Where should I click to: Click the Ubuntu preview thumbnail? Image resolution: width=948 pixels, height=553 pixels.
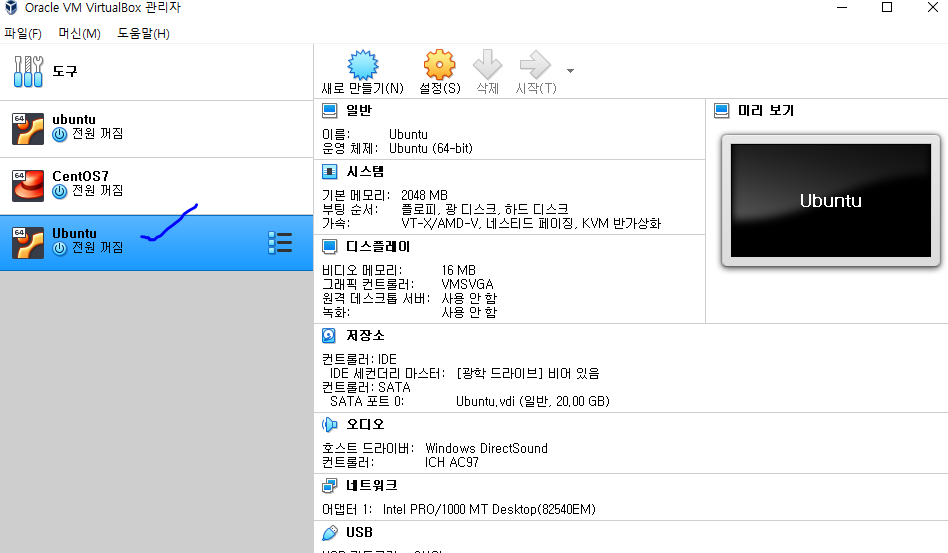[x=831, y=201]
